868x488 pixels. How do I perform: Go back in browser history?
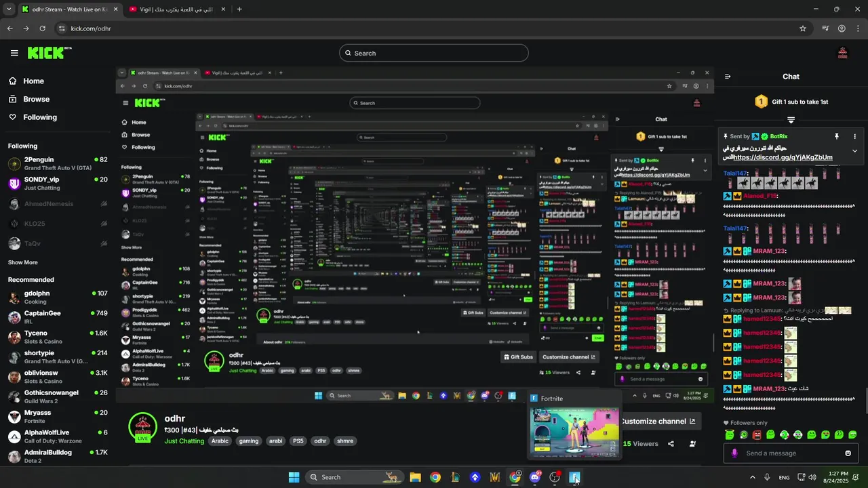9,28
